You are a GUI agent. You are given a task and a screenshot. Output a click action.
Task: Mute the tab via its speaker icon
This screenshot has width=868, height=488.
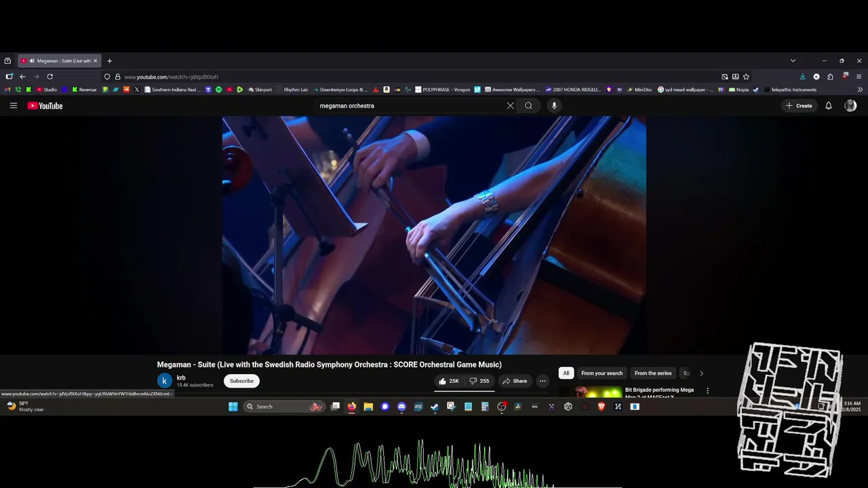tap(32, 61)
